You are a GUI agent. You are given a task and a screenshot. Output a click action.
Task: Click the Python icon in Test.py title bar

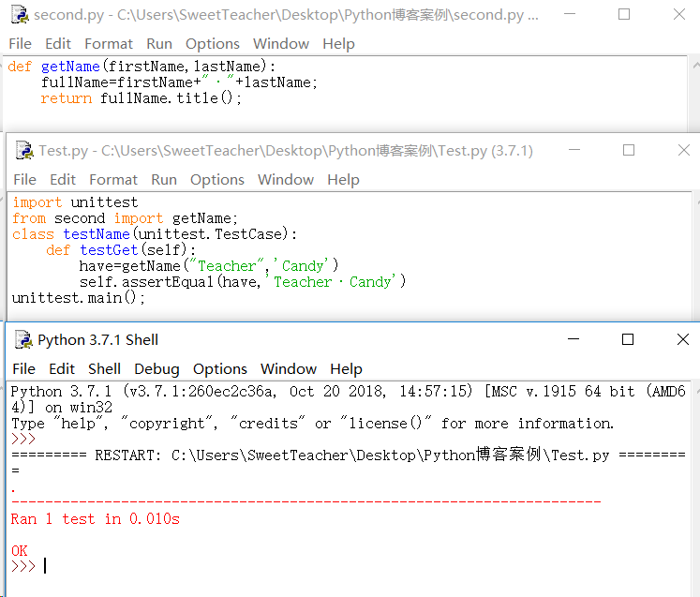tap(24, 150)
